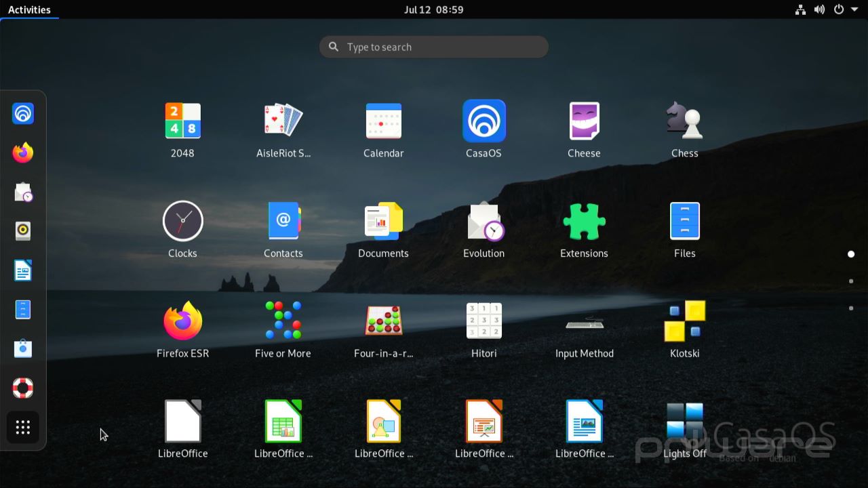Click the Activities menu button
Viewport: 868px width, 488px height.
tap(29, 9)
